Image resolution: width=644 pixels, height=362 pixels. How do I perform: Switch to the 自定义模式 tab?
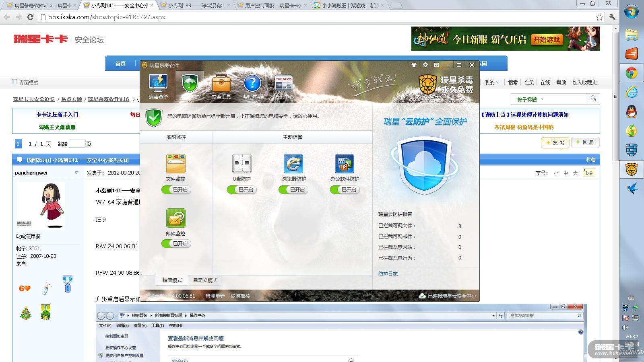205,280
